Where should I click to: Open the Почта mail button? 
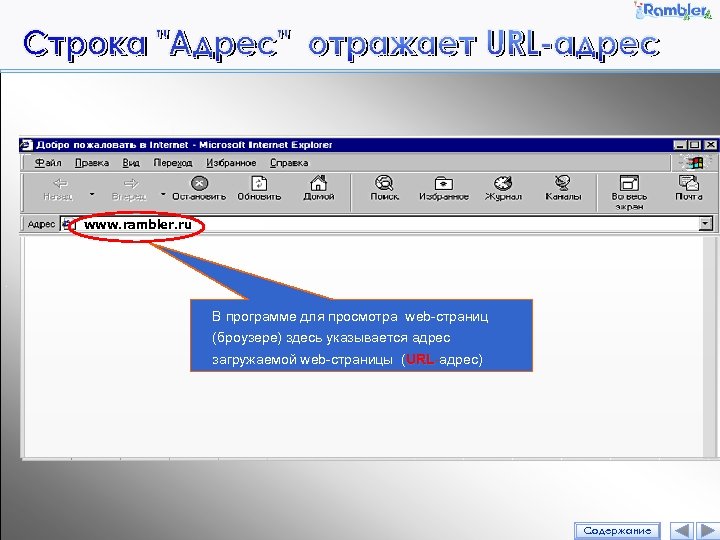click(688, 189)
